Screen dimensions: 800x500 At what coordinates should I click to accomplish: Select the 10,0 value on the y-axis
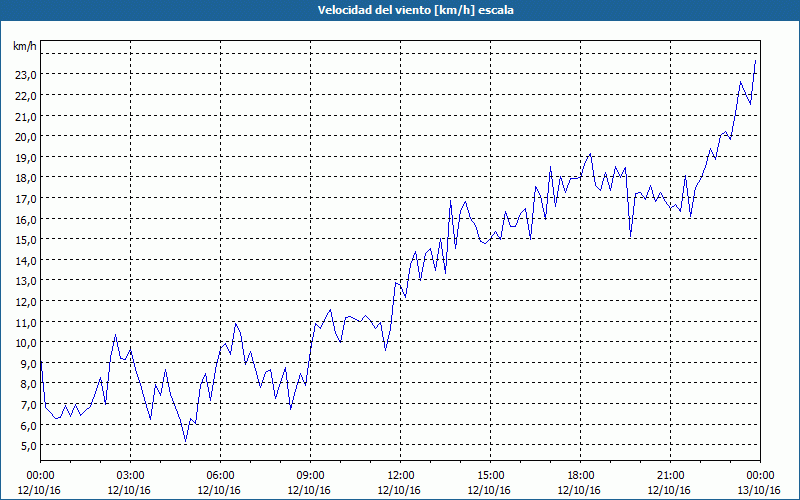(x=26, y=343)
